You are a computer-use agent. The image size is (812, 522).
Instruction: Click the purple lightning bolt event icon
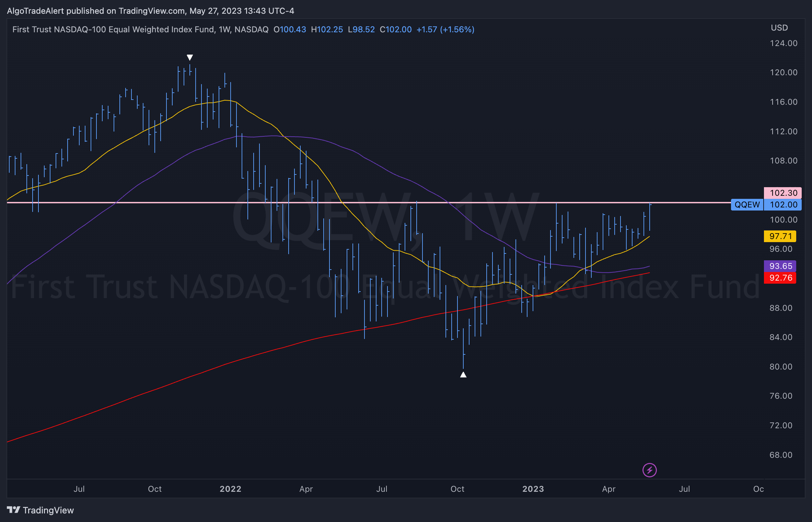[649, 470]
